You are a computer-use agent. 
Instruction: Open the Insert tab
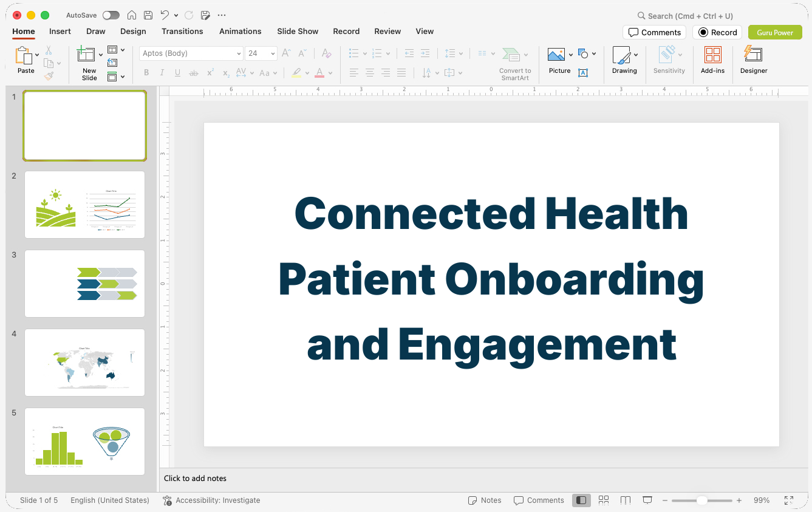[60, 31]
